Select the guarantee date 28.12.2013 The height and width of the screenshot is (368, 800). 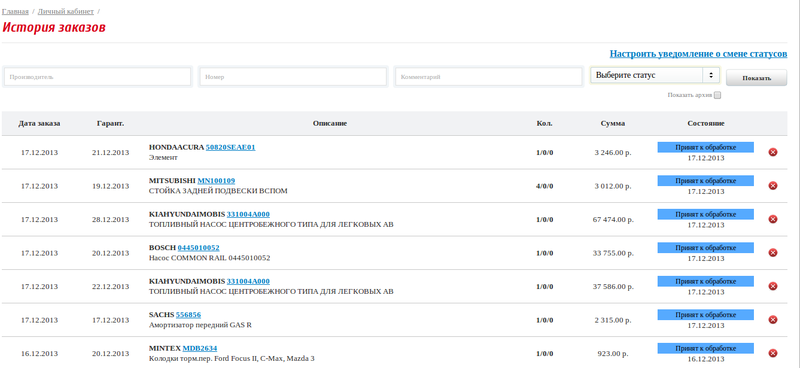click(110, 219)
